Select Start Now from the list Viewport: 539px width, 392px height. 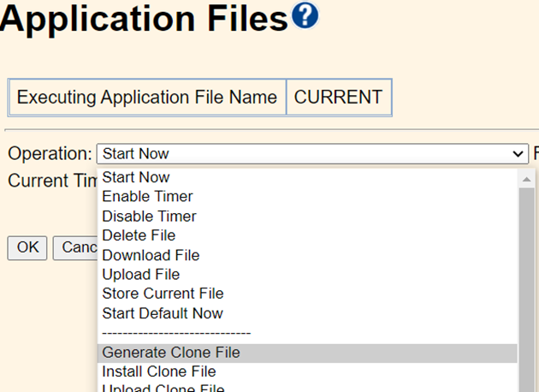136,177
